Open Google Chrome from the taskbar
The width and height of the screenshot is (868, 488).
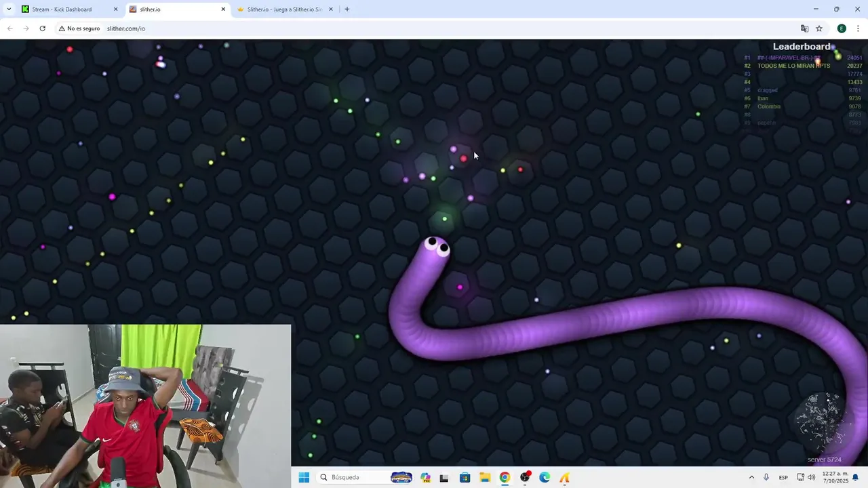point(505,477)
